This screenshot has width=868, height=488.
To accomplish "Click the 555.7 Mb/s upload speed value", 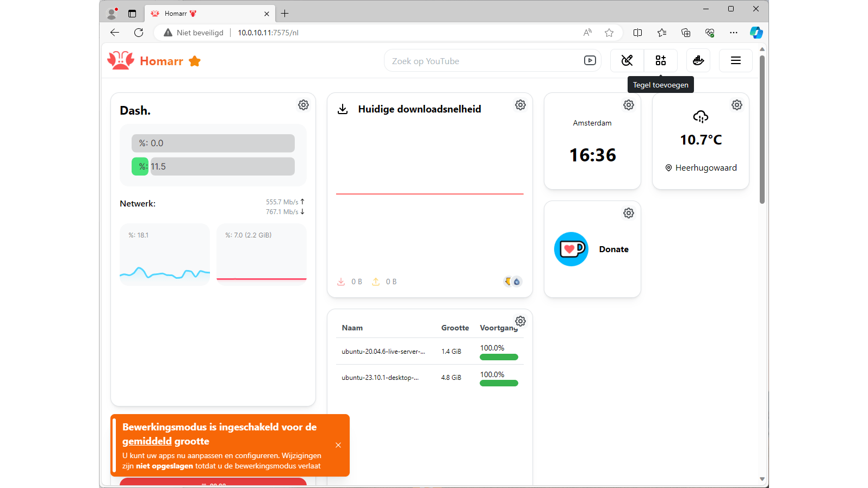I will point(282,202).
